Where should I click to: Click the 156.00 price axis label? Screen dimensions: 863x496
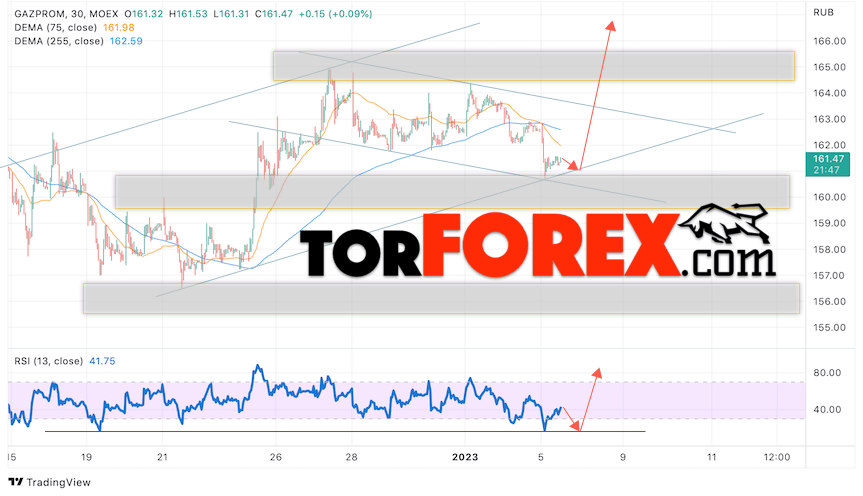pyautogui.click(x=829, y=302)
